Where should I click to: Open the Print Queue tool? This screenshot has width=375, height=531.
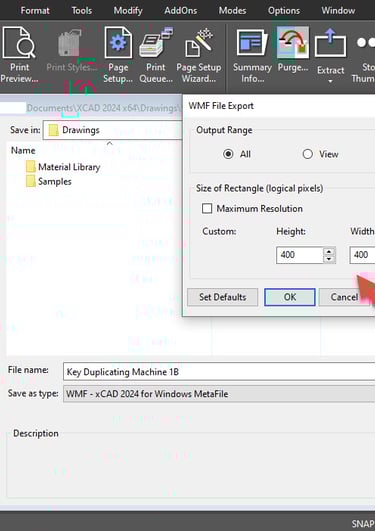156,56
